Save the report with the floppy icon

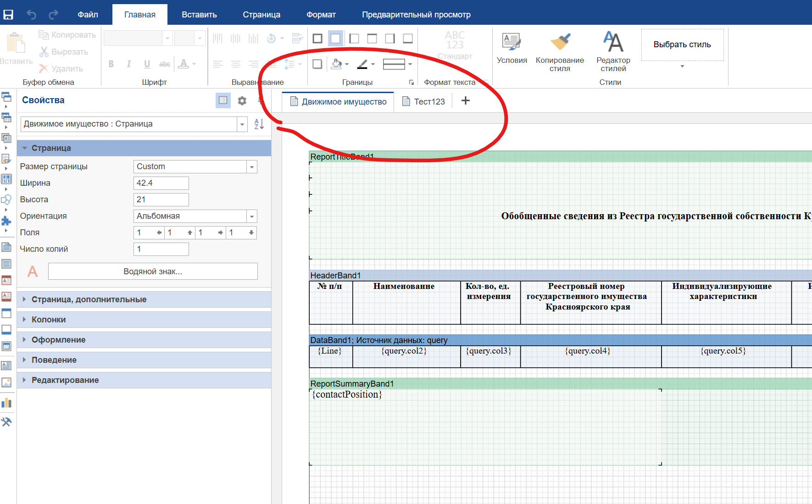[8, 15]
